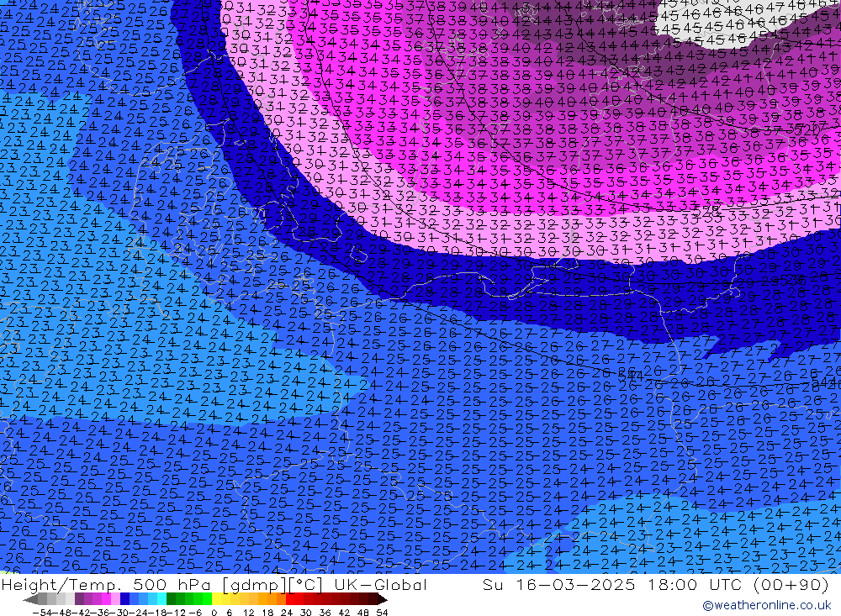The width and height of the screenshot is (841, 616).
Task: Click the '0' legend scale label
Action: click(214, 613)
